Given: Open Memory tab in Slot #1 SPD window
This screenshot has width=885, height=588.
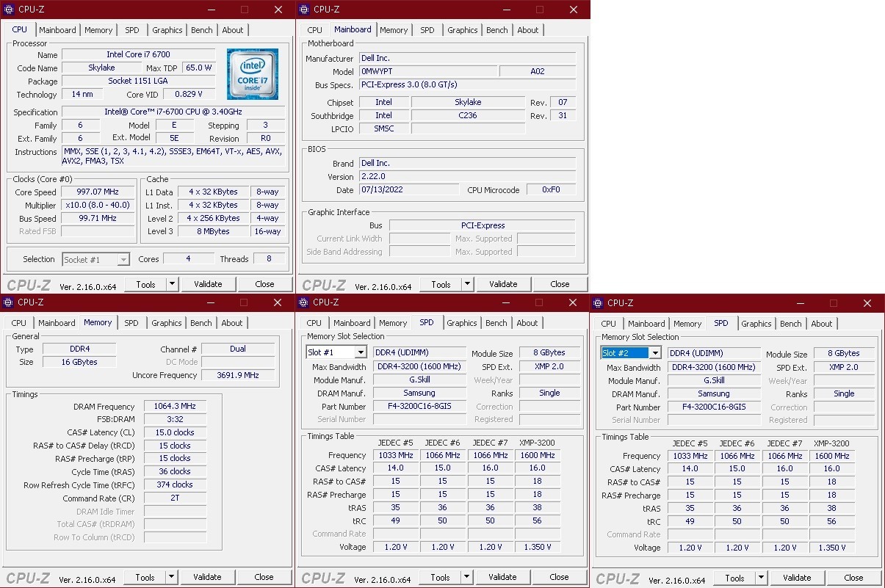Looking at the screenshot, I should [393, 323].
